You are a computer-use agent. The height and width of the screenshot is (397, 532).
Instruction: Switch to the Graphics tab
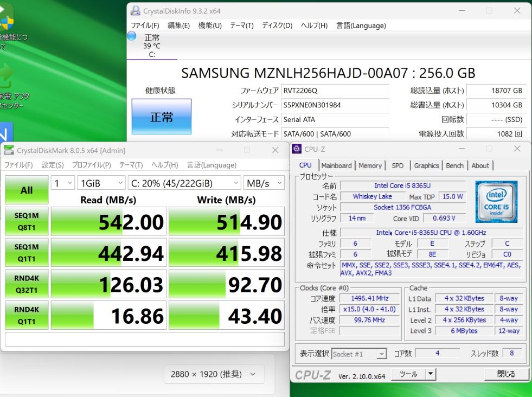coord(426,165)
